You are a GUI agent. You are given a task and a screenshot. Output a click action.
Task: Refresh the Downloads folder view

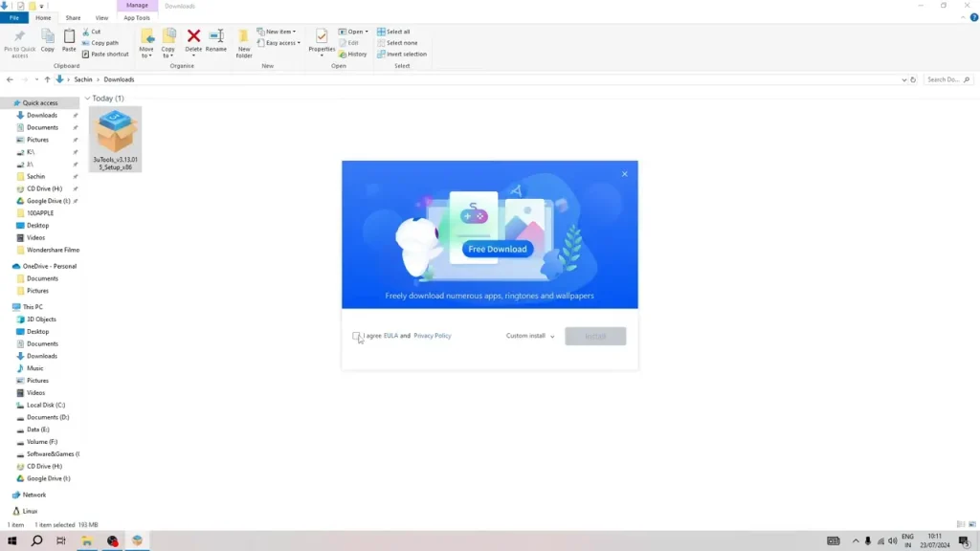[913, 79]
